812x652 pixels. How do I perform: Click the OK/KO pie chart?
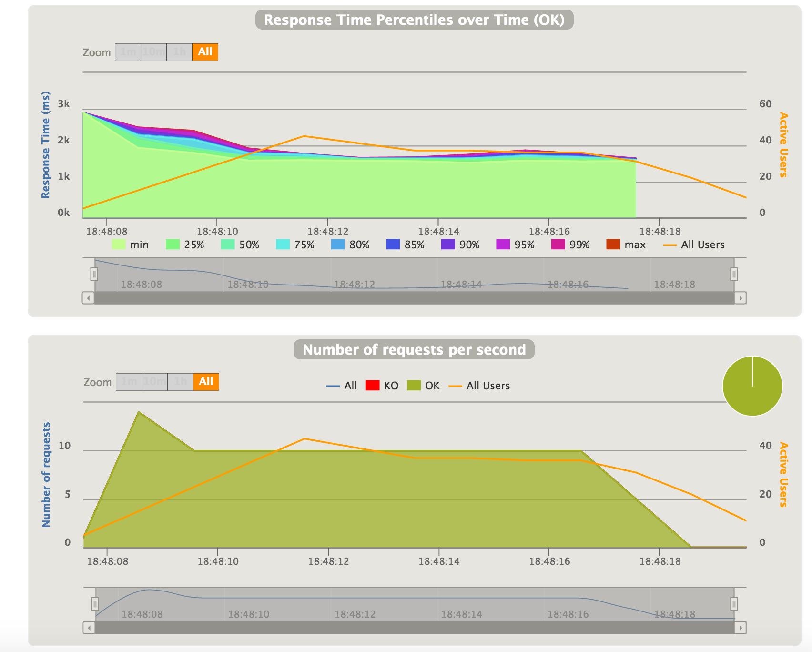[x=752, y=386]
